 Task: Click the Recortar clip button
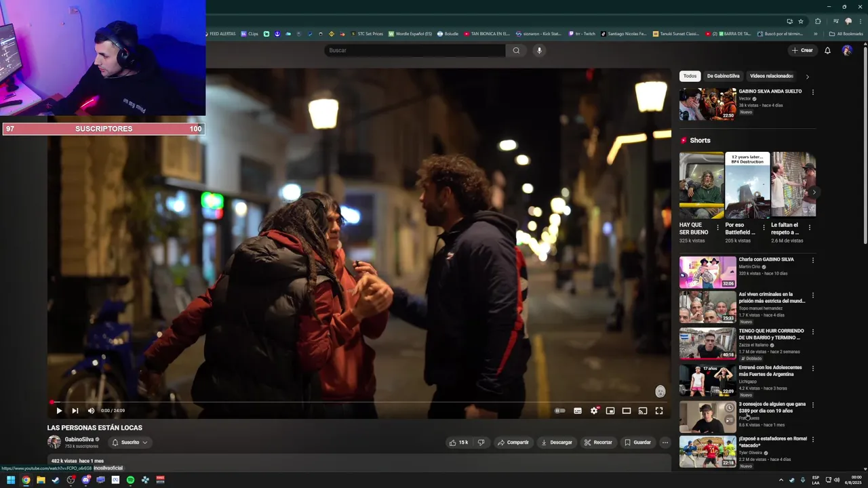pos(598,443)
